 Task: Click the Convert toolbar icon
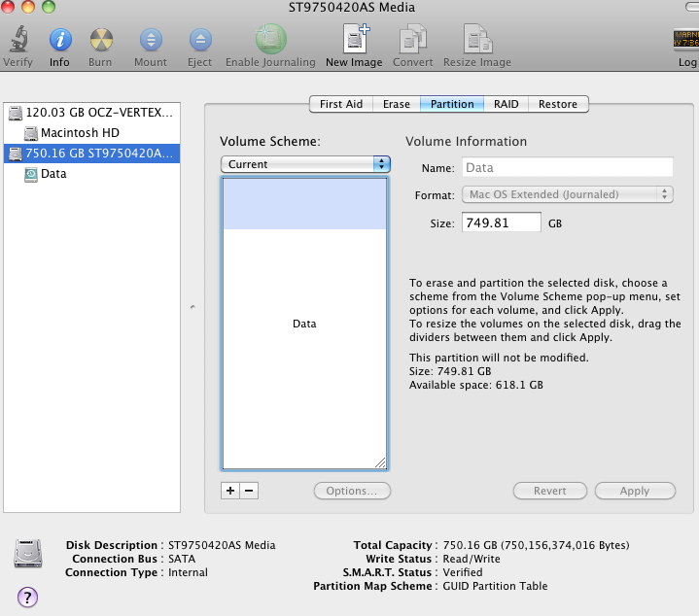pyautogui.click(x=413, y=39)
